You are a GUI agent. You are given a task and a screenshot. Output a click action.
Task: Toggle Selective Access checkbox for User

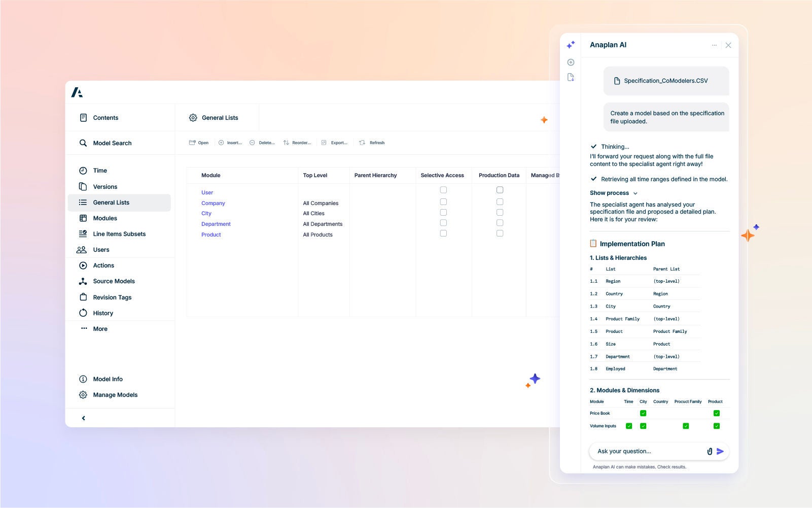pyautogui.click(x=443, y=190)
